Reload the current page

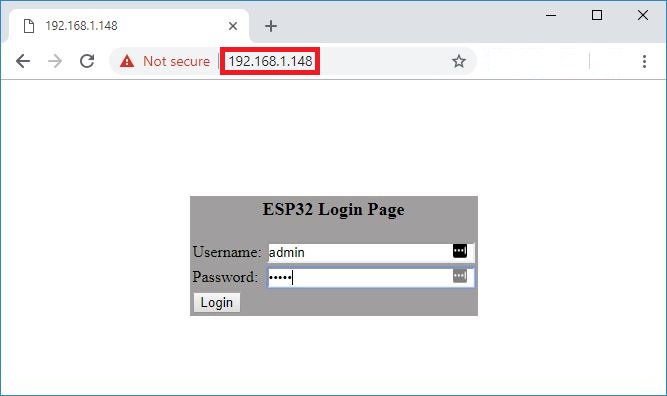[x=87, y=61]
